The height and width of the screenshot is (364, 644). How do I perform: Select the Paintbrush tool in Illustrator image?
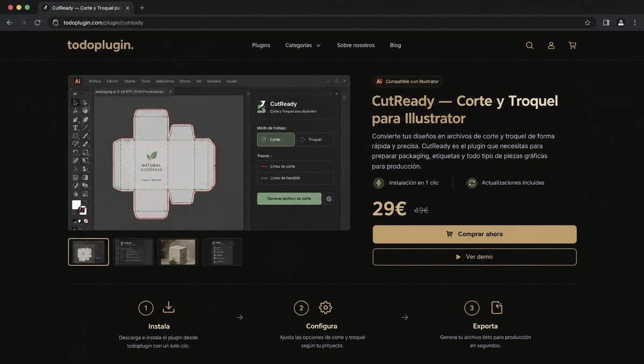(x=85, y=136)
